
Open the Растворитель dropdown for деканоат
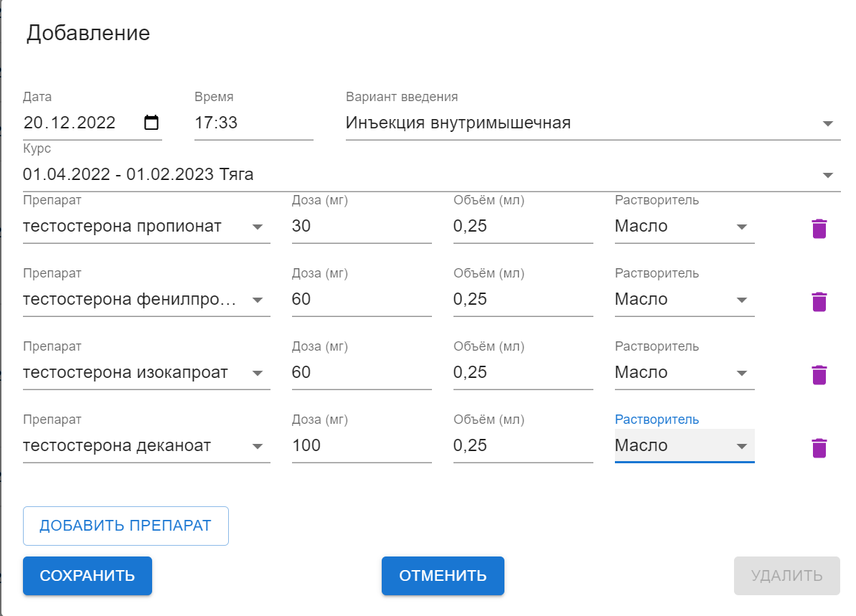coord(742,445)
